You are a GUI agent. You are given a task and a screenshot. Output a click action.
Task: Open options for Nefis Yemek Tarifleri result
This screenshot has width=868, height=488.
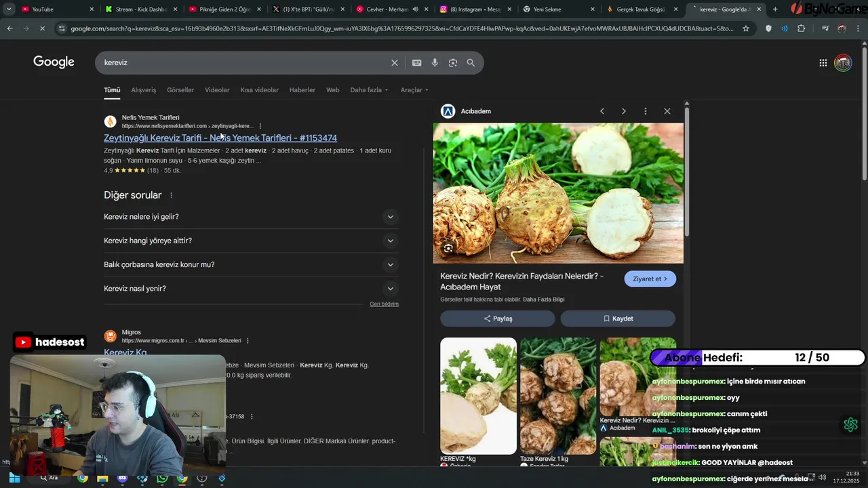tap(260, 126)
